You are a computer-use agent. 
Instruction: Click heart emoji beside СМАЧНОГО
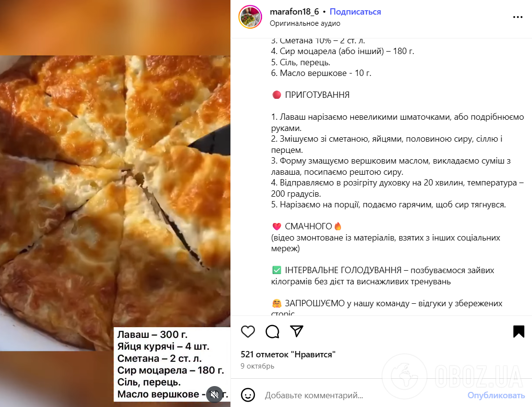coord(277,226)
